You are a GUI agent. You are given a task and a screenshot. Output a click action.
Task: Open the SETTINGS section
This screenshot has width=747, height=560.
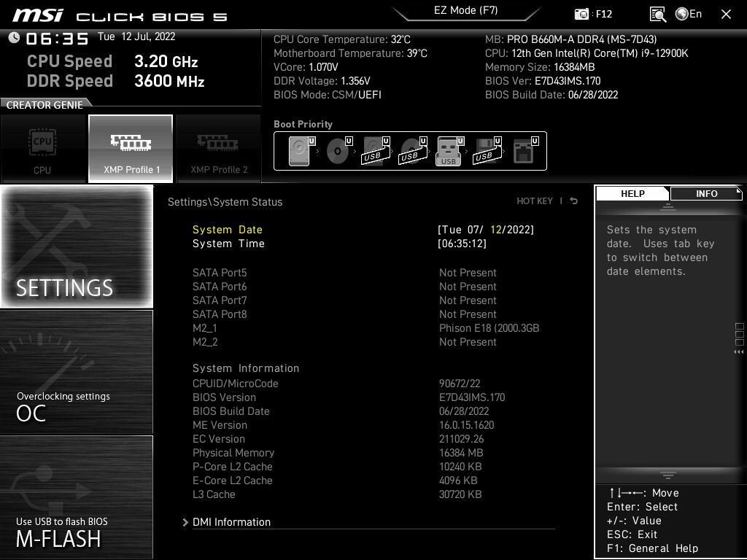pyautogui.click(x=77, y=246)
